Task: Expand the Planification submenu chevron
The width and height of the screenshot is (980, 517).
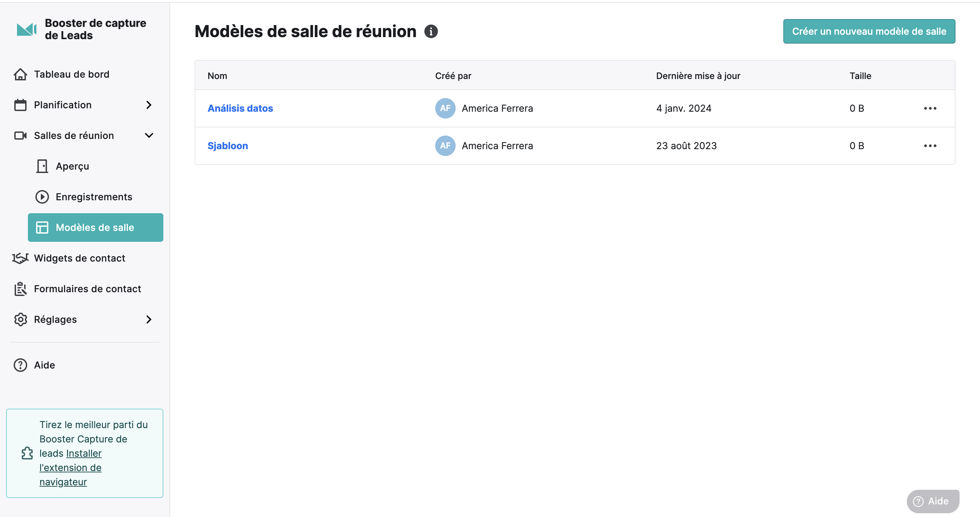Action: click(149, 105)
